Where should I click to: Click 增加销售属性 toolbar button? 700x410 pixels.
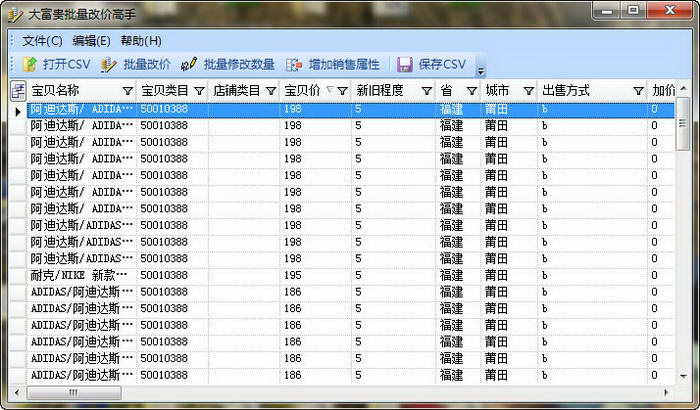tap(333, 65)
